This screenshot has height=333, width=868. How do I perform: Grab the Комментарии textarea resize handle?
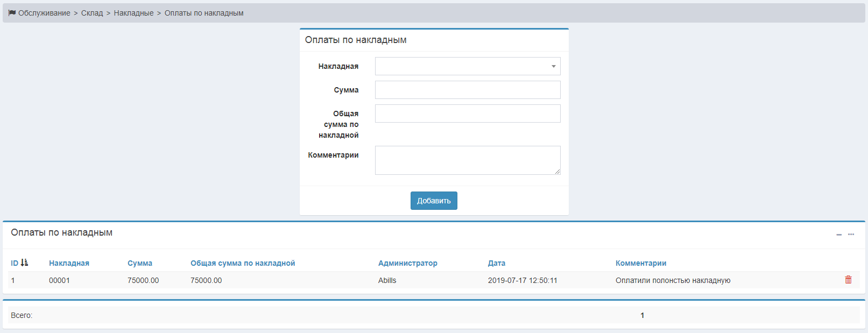click(x=558, y=172)
